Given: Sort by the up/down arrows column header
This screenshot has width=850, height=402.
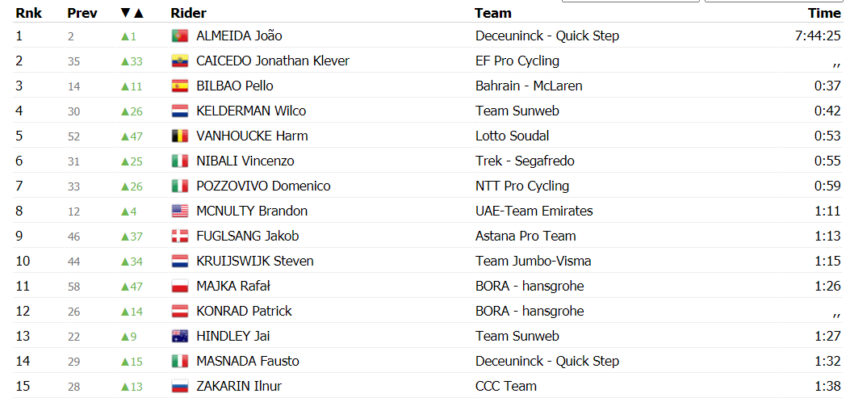Looking at the screenshot, I should click(x=132, y=13).
